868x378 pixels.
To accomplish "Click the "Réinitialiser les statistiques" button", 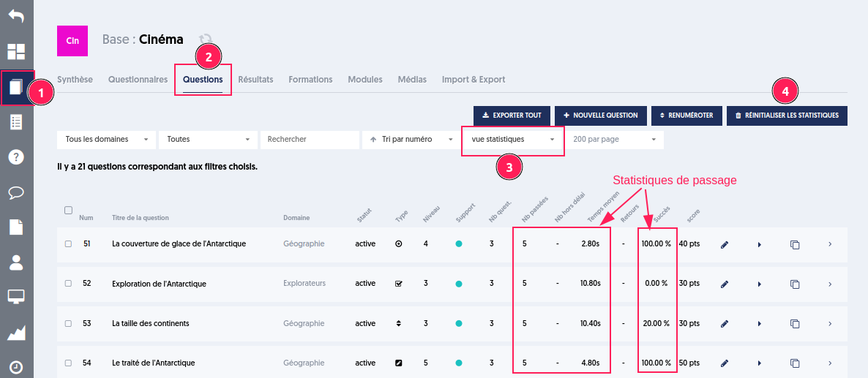I will pyautogui.click(x=787, y=116).
